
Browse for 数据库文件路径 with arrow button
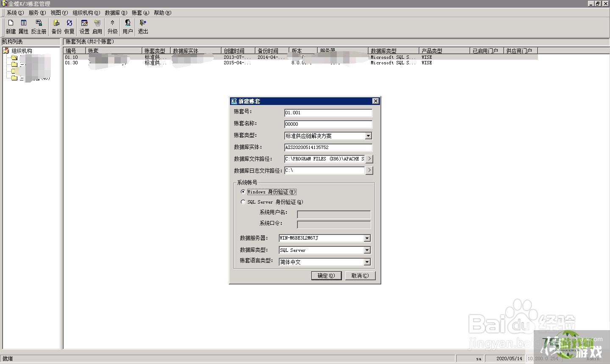(369, 159)
